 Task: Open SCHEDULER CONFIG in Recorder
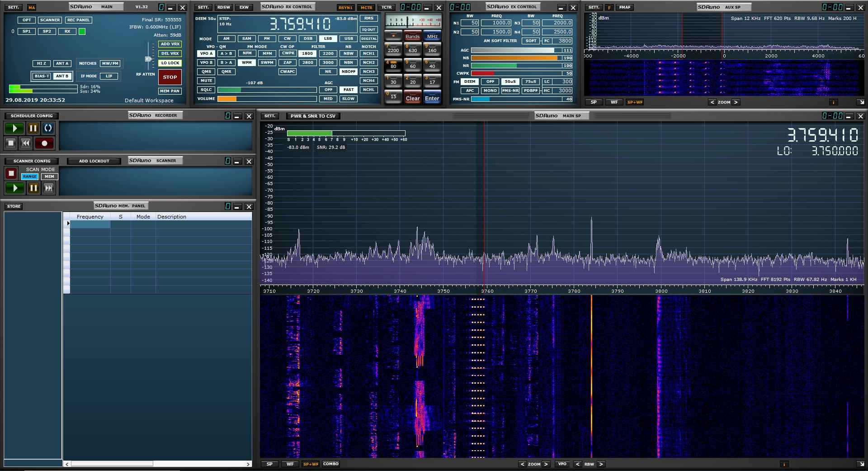click(x=32, y=116)
